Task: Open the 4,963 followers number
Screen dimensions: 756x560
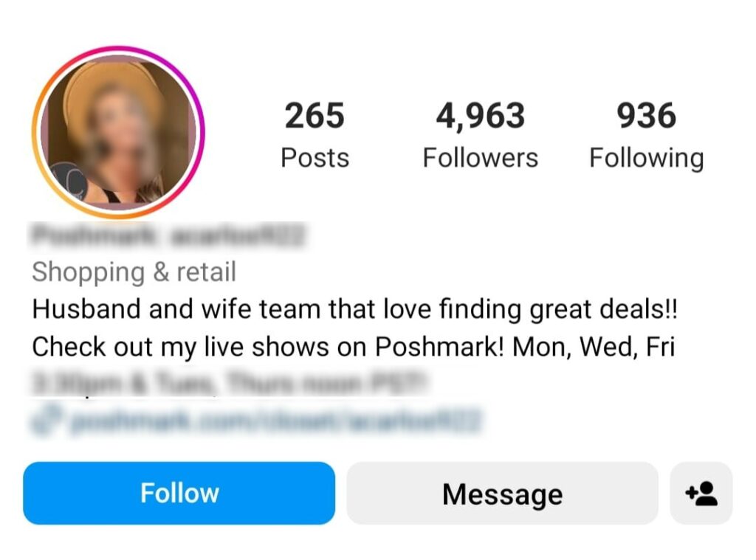Action: 480,116
